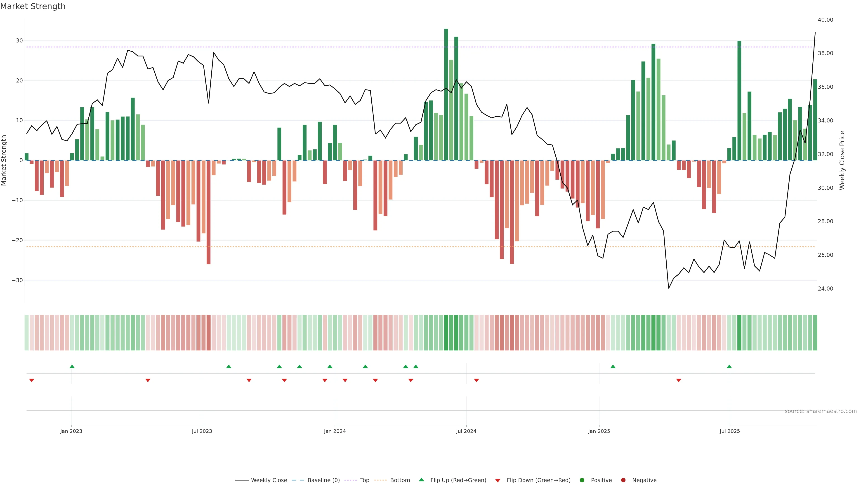The width and height of the screenshot is (868, 488).
Task: Click the Negative red circle legend icon
Action: coord(623,480)
